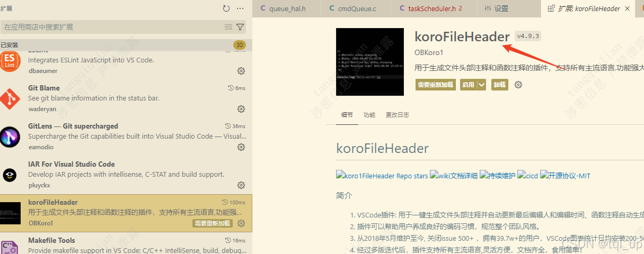Click 需要重新加载 in the koroFileHeader list row
Image resolution: width=644 pixels, height=254 pixels.
[x=213, y=223]
